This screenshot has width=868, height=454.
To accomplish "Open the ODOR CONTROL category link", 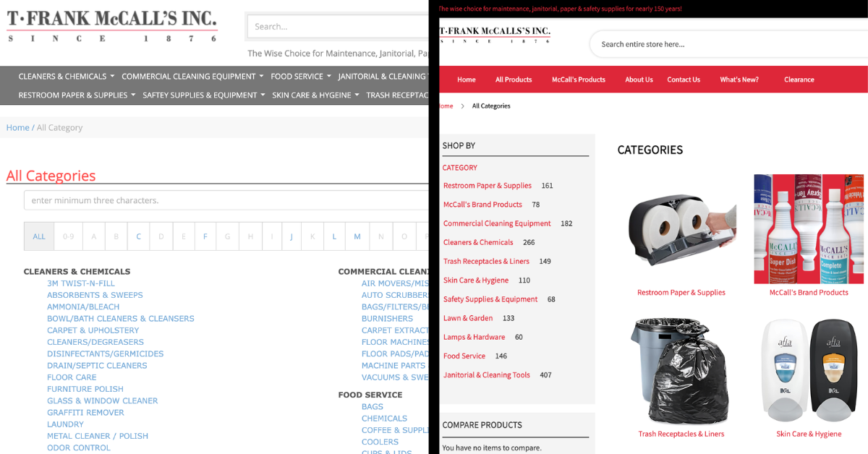I will [x=79, y=447].
